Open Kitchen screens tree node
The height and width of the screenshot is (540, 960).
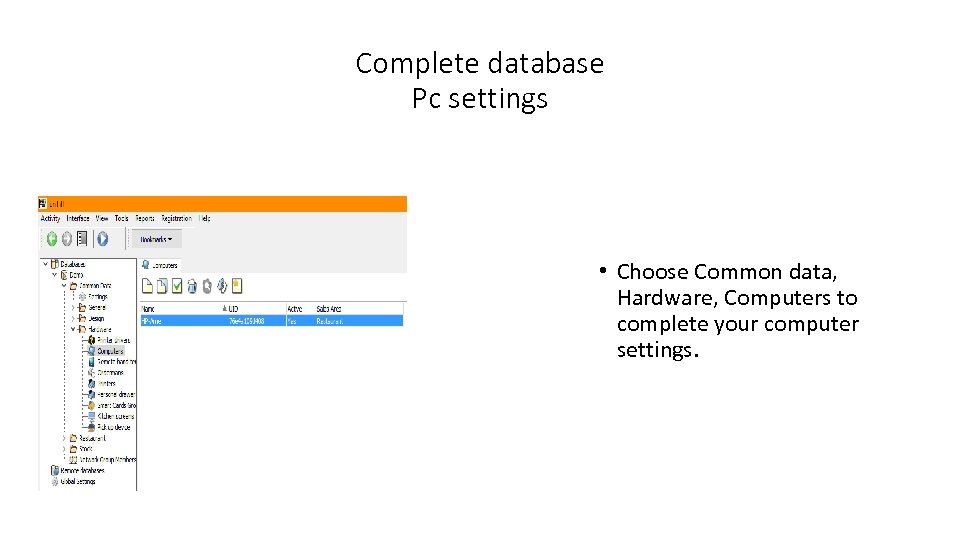tap(115, 416)
